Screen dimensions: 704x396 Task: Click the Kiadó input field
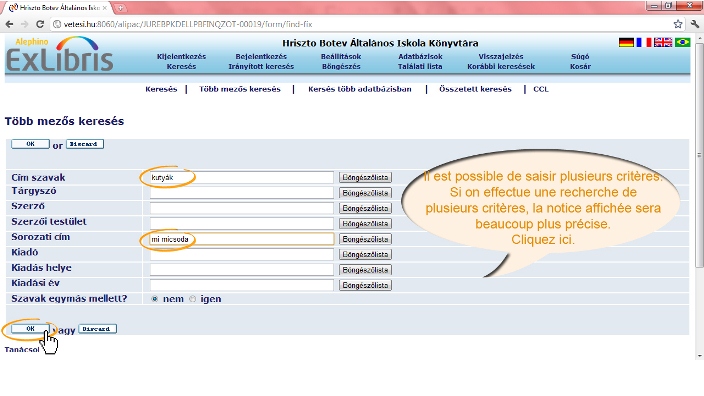242,254
